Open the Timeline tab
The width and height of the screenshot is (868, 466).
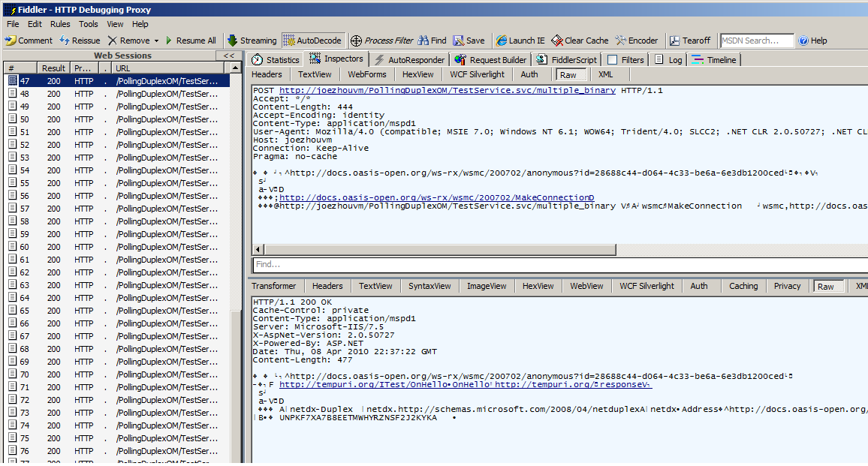coord(714,60)
